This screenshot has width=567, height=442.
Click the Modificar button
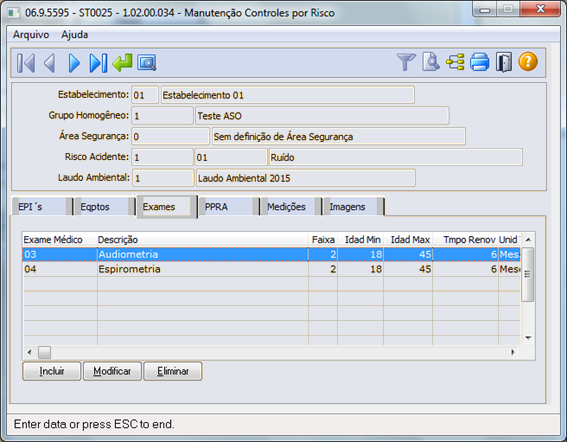click(112, 371)
